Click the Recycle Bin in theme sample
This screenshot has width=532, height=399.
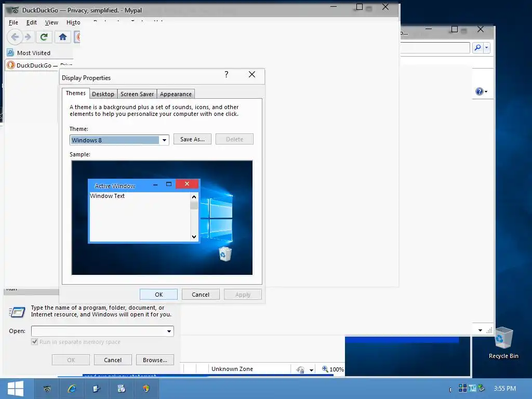[x=225, y=254]
